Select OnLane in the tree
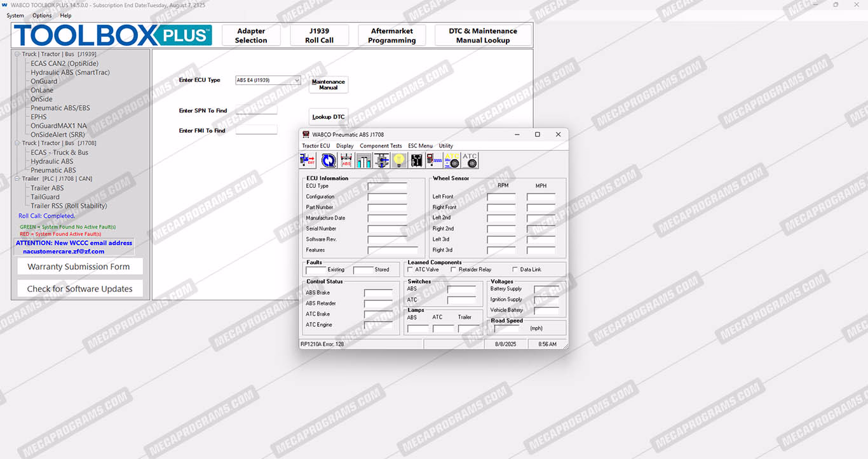 (42, 90)
